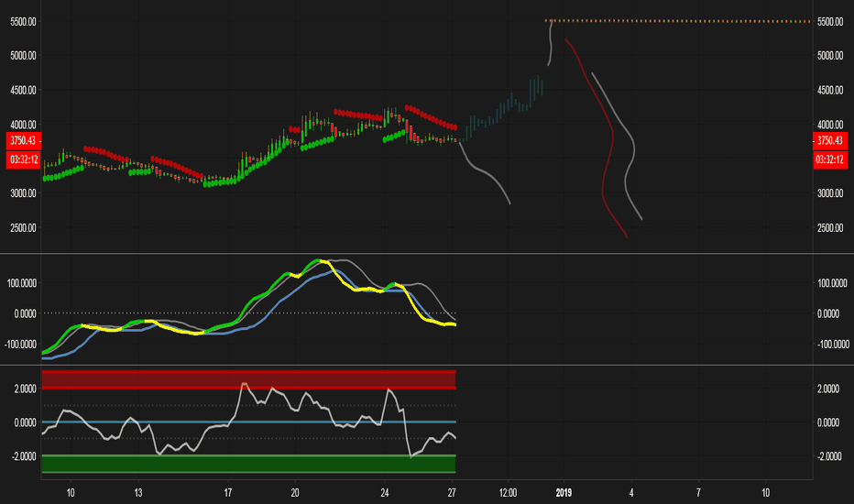This screenshot has width=854, height=504.
Task: Click the -2.0000 label on the bottom-pane right axis
Action: (829, 456)
